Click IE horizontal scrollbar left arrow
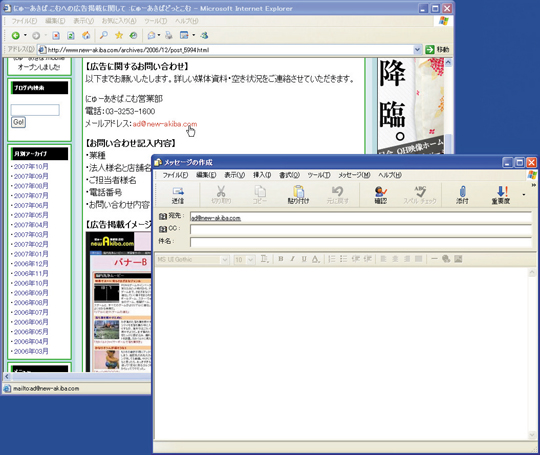 point(7,376)
